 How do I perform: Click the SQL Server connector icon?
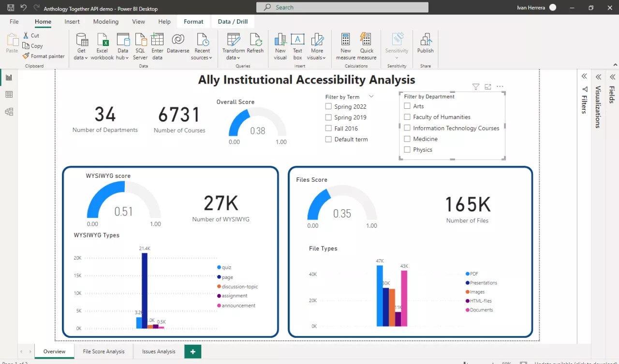click(140, 44)
